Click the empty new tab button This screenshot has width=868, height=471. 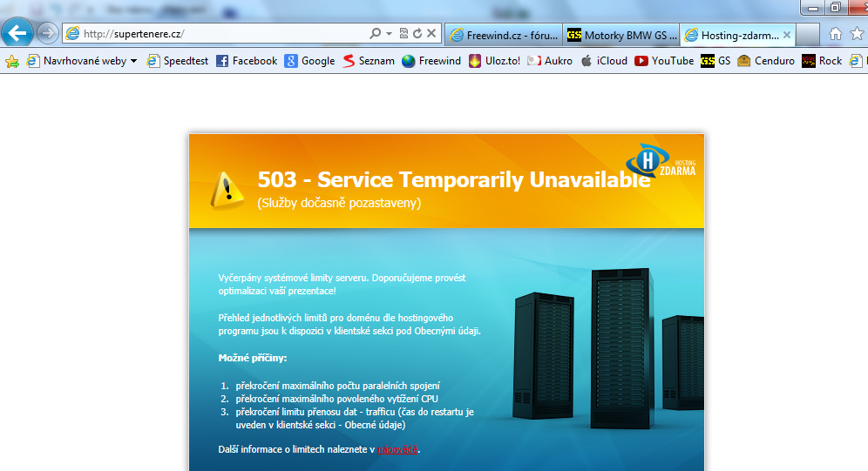tap(808, 35)
